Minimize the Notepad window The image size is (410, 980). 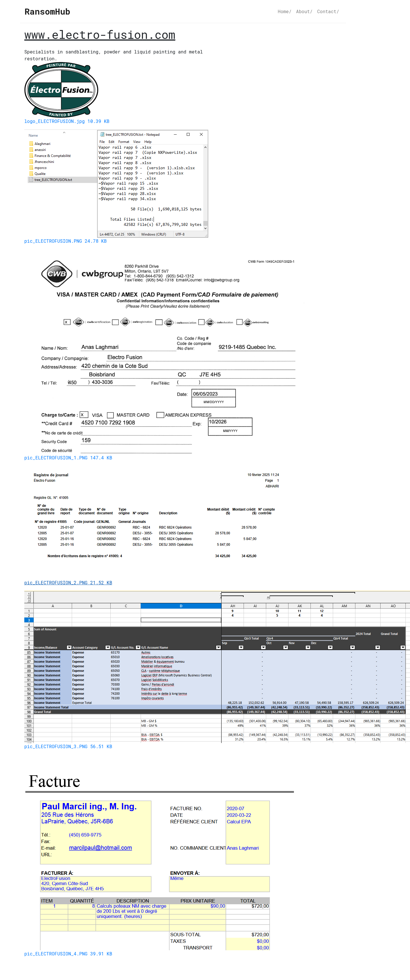click(x=175, y=134)
